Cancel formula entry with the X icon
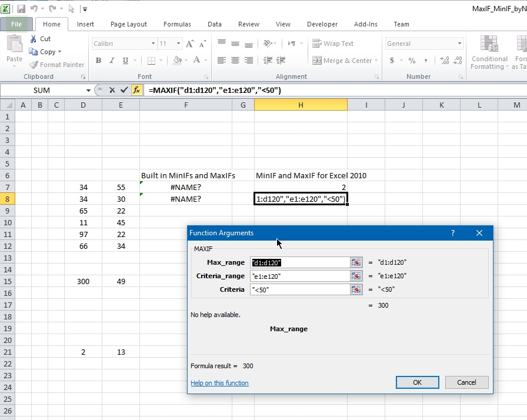The image size is (527, 420). [112, 90]
